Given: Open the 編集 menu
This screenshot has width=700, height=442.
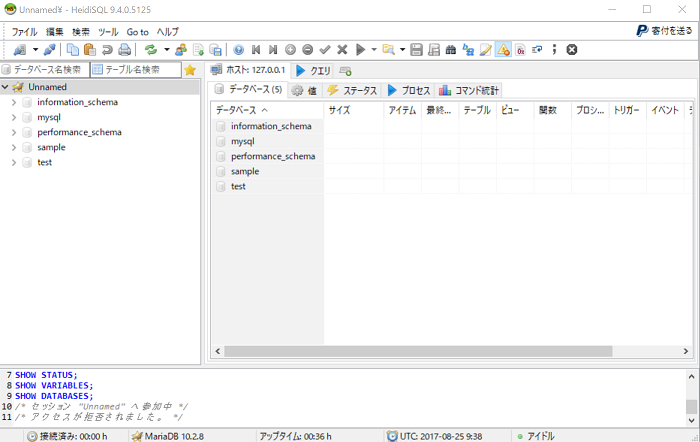Looking at the screenshot, I should tap(55, 32).
